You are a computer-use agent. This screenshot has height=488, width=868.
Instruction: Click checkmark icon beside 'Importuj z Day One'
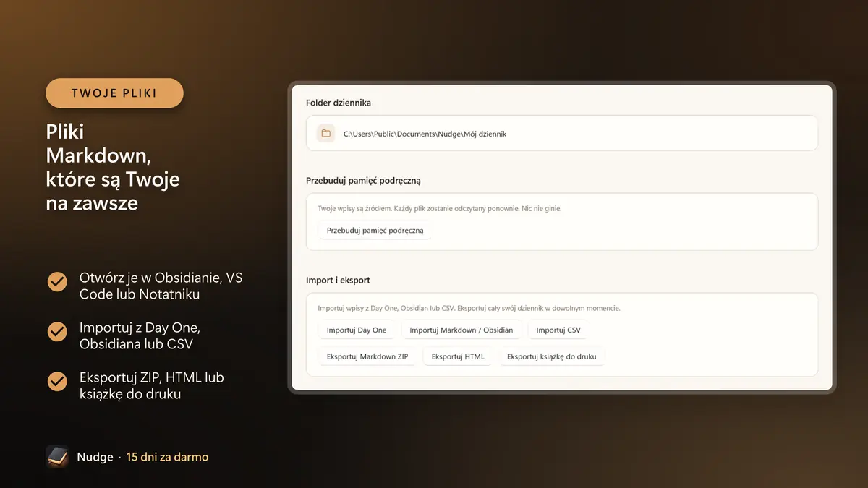[57, 331]
